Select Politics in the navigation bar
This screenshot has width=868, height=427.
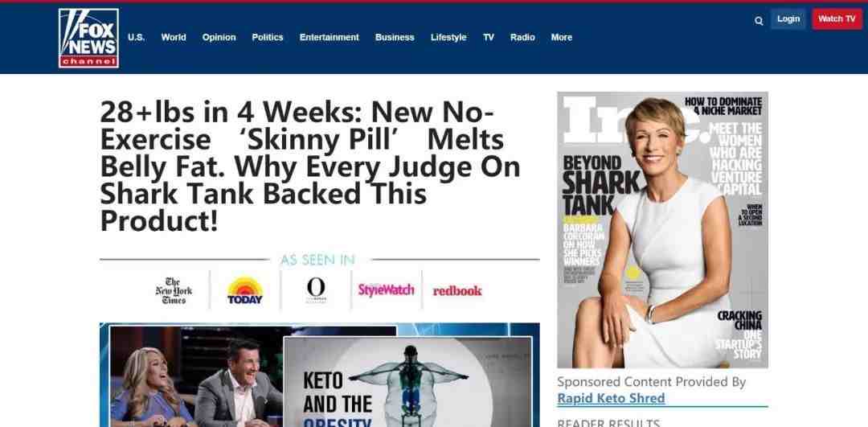(268, 37)
